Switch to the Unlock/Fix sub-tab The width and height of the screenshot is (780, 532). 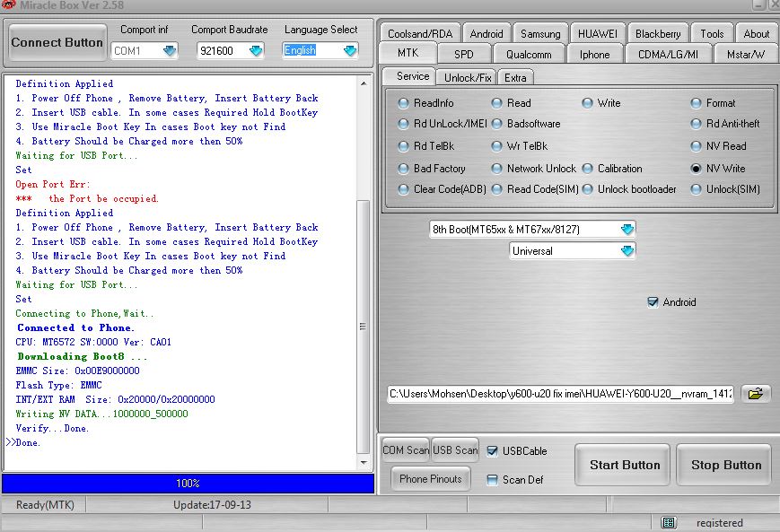(x=468, y=77)
